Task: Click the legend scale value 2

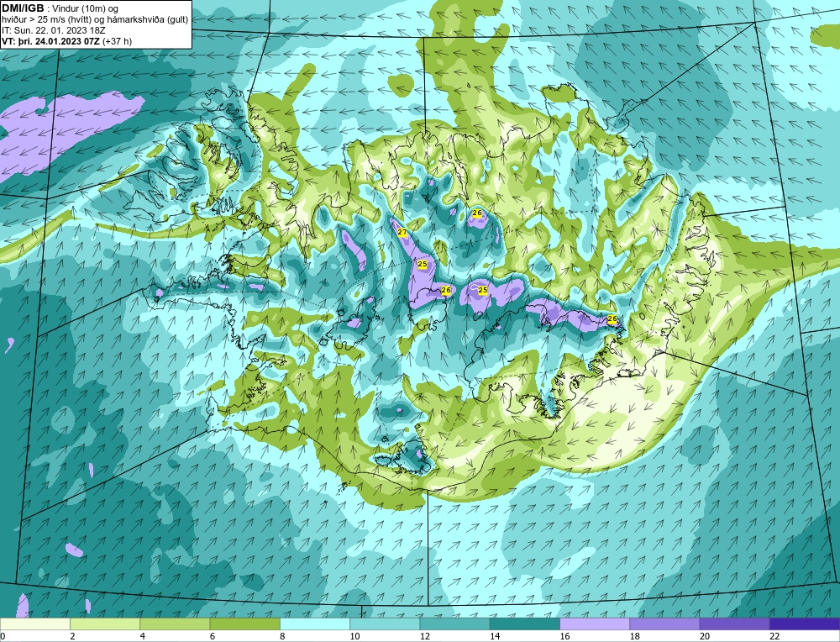Action: (72, 636)
